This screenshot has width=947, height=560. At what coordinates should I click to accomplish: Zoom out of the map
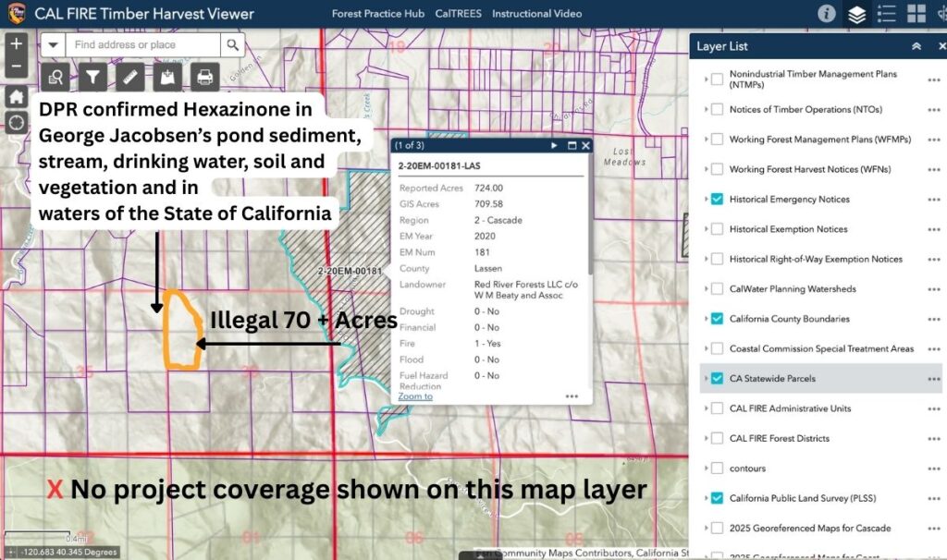click(17, 67)
